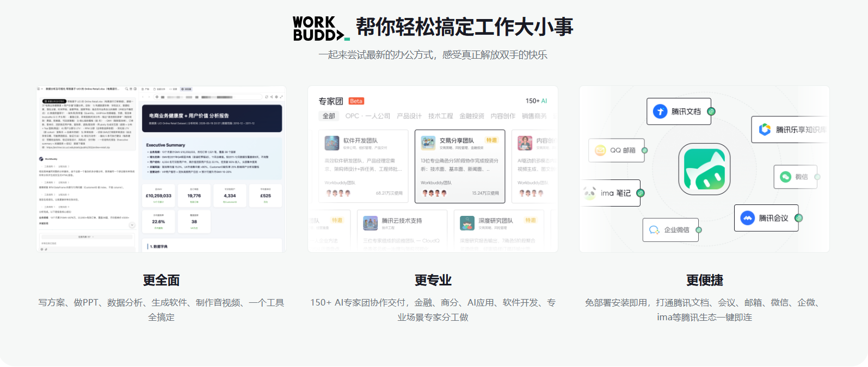Viewport: 868px width, 367px height.
Task: Open the ima 笔记 integration card
Action: click(x=610, y=193)
